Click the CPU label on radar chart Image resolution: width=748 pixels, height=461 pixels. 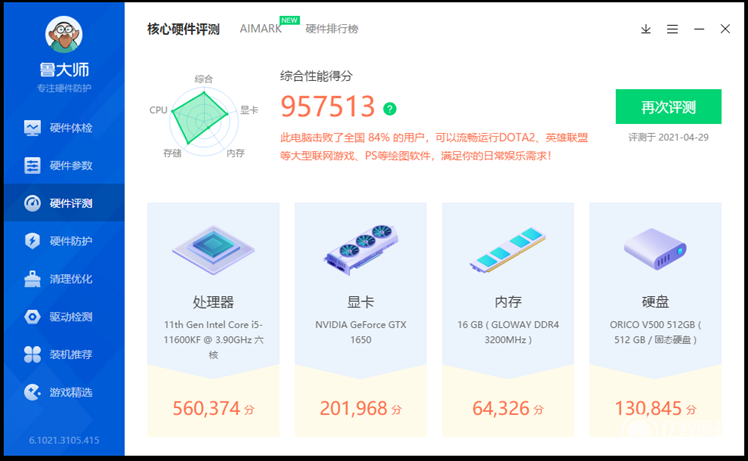pyautogui.click(x=158, y=110)
